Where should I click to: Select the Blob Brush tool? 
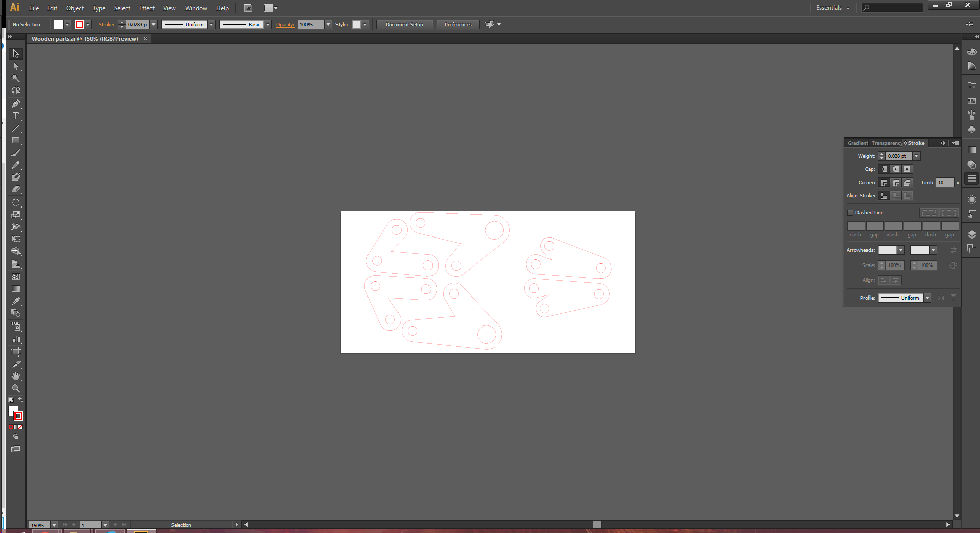(16, 177)
